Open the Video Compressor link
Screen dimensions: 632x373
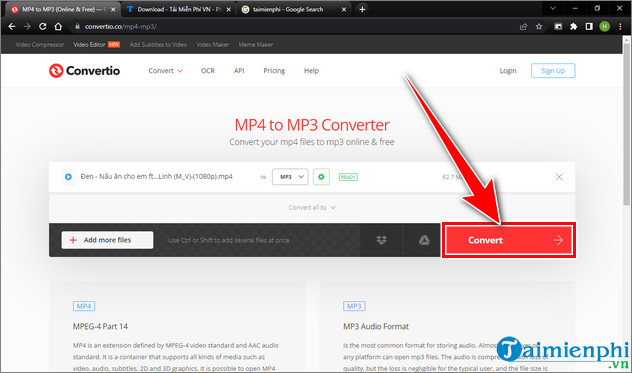pos(40,44)
